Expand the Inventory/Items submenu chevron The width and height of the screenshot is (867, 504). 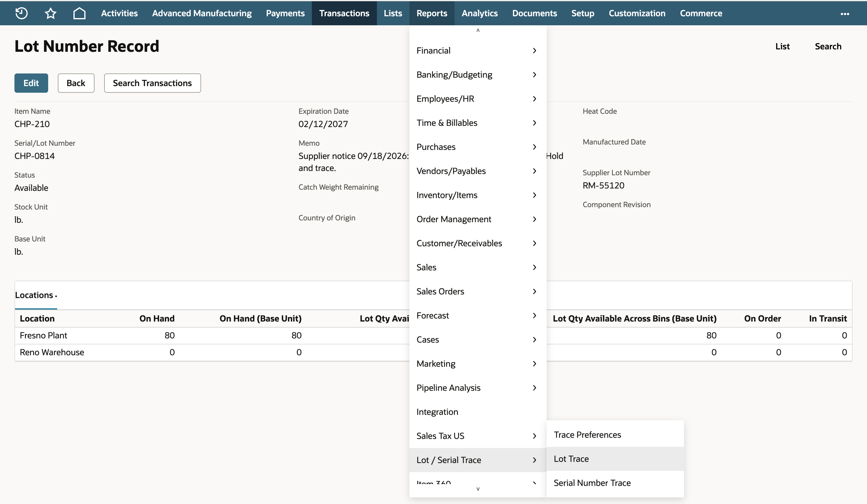tap(534, 195)
